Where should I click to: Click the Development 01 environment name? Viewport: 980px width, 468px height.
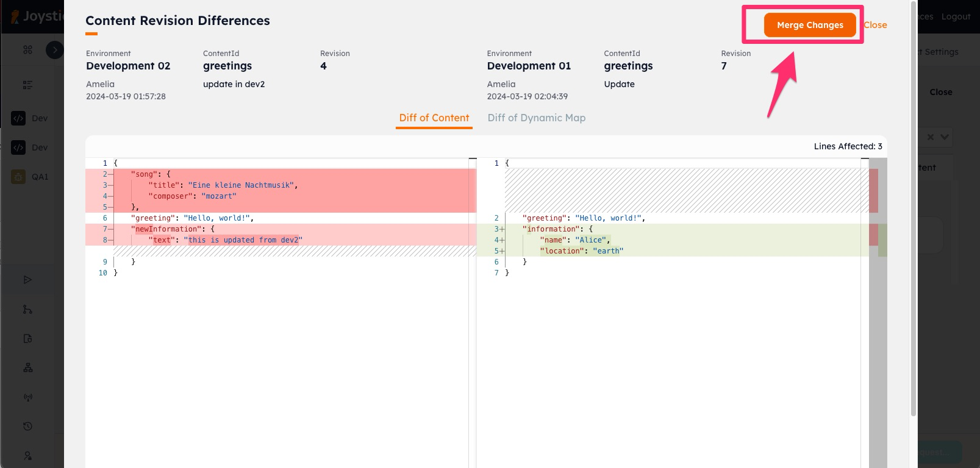[x=529, y=66]
